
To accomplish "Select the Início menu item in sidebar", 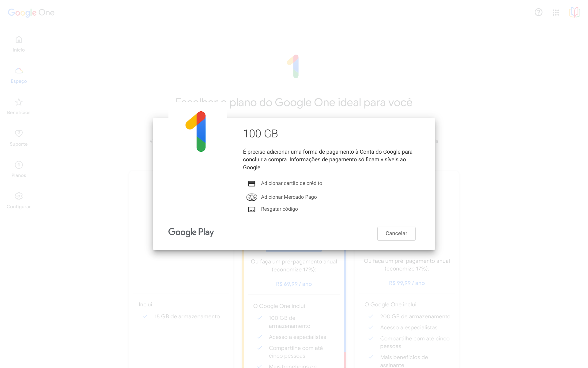I will click(x=19, y=44).
